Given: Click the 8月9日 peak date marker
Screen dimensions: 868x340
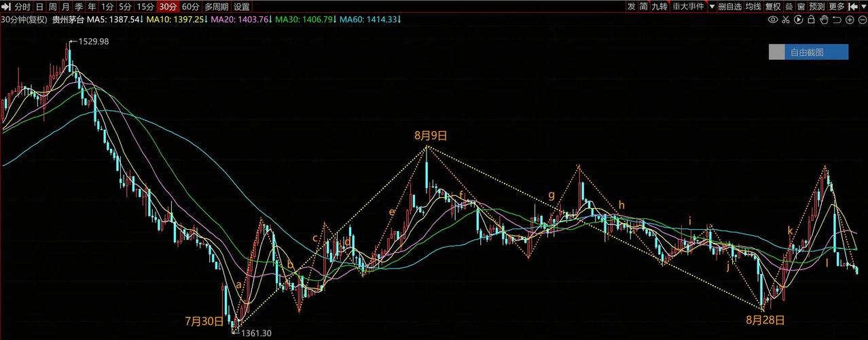Looking at the screenshot, I should [431, 135].
